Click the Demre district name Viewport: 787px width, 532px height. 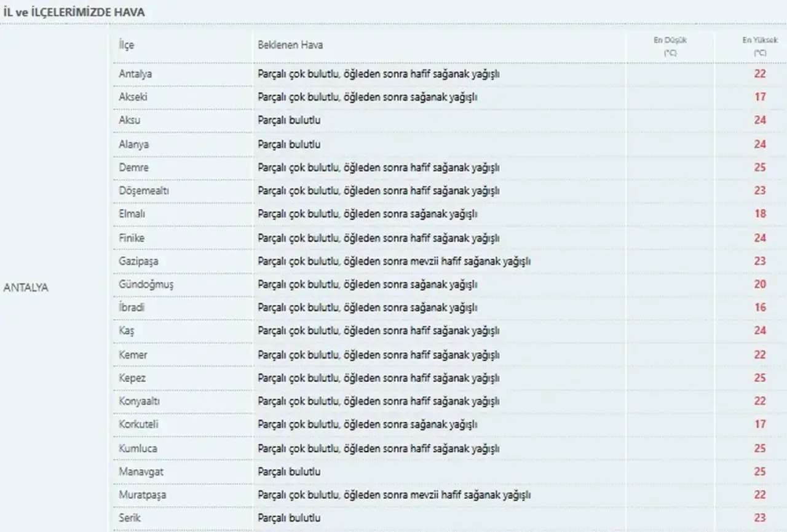[133, 167]
